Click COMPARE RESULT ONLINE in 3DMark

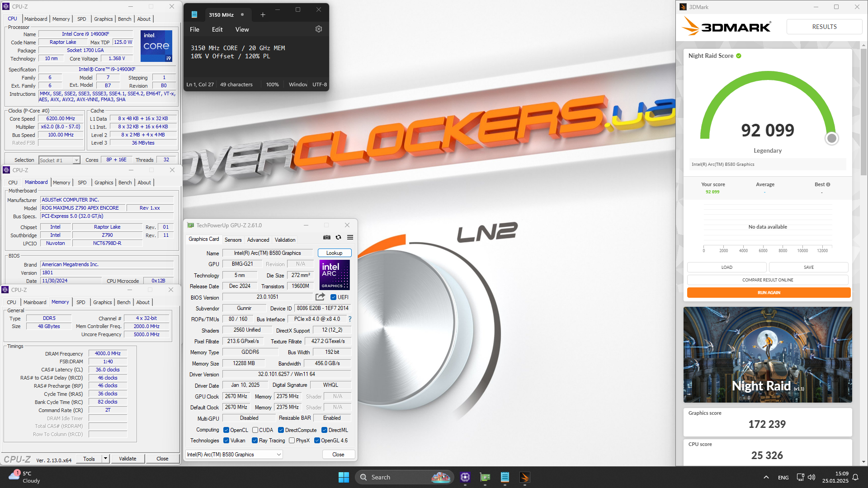(768, 280)
